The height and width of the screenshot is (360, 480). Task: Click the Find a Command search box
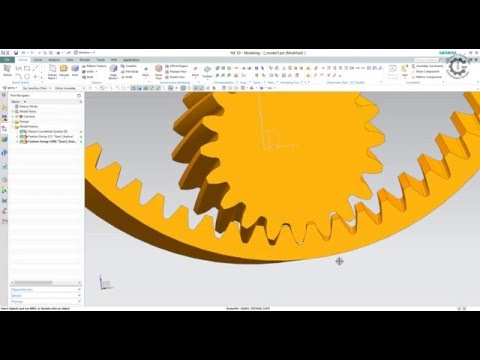(426, 60)
